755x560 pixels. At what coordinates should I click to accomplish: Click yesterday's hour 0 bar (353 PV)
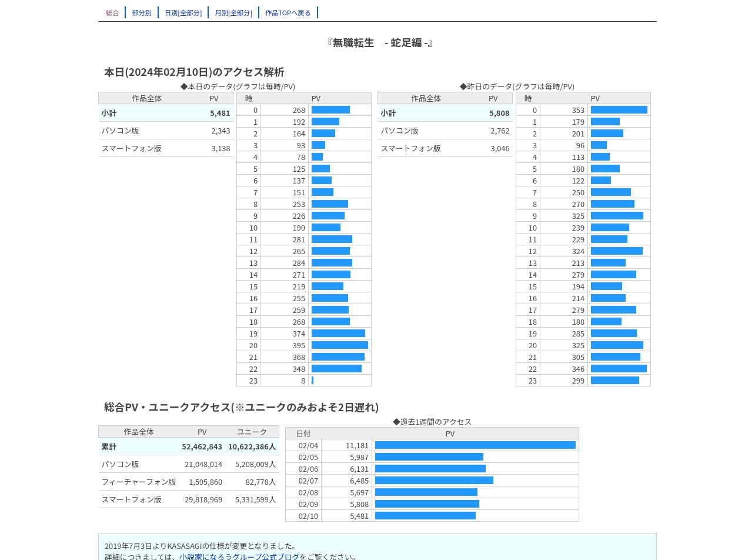click(x=619, y=110)
